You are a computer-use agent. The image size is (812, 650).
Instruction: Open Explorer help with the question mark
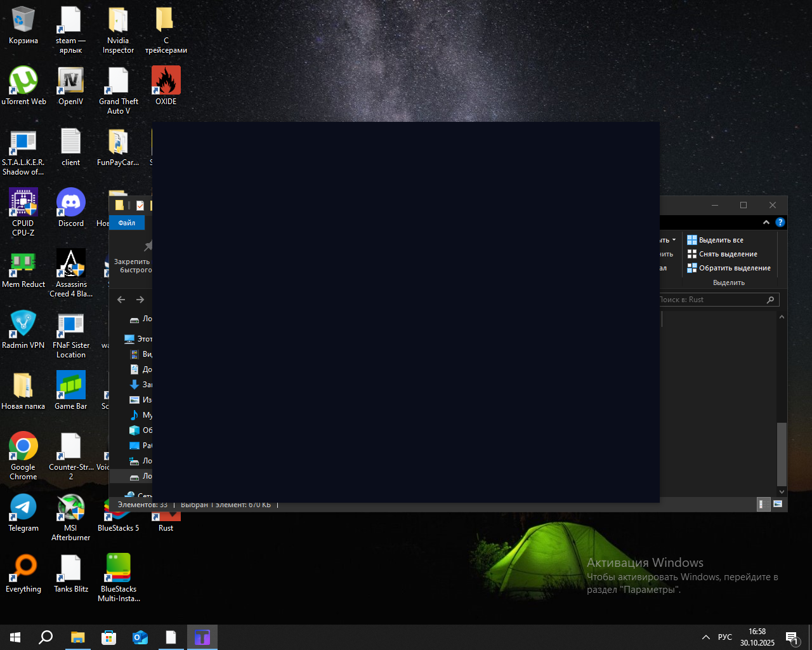coord(780,222)
